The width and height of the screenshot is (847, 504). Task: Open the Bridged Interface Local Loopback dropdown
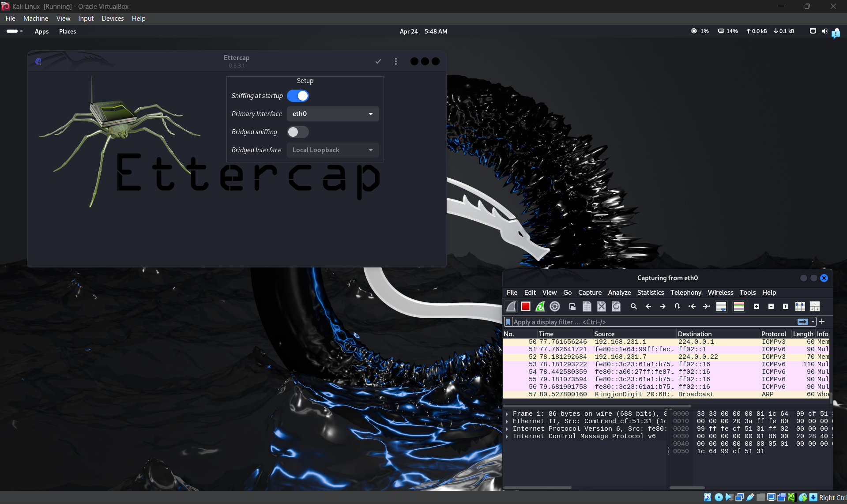pyautogui.click(x=333, y=150)
